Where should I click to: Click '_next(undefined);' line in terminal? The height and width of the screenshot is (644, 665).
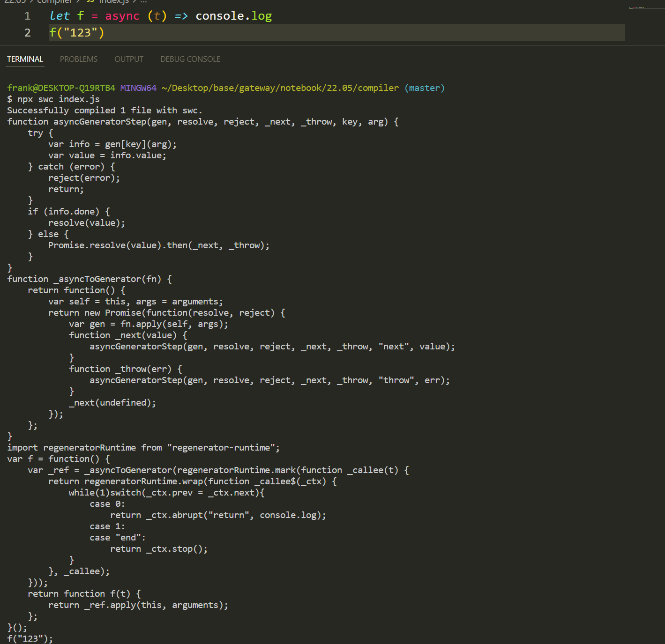coord(112,403)
